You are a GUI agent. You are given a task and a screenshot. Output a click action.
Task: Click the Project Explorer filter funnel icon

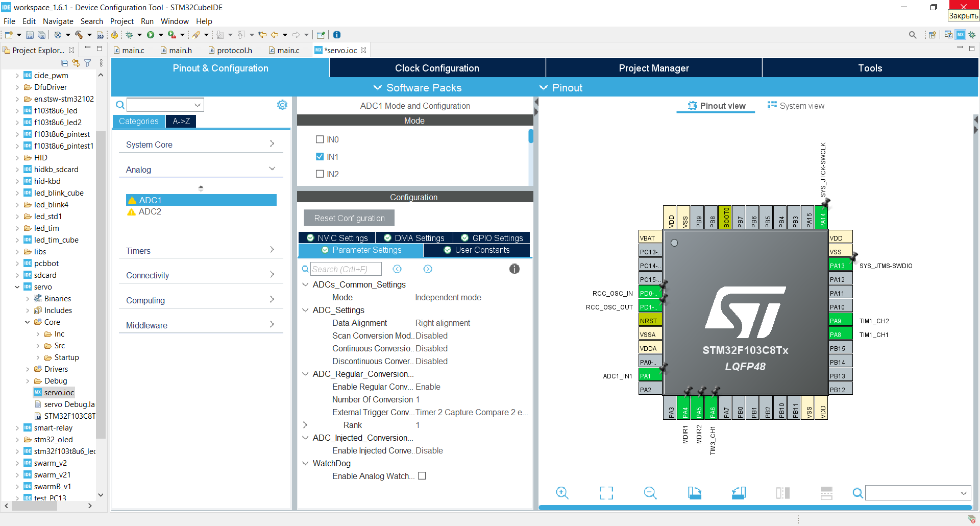pos(88,63)
